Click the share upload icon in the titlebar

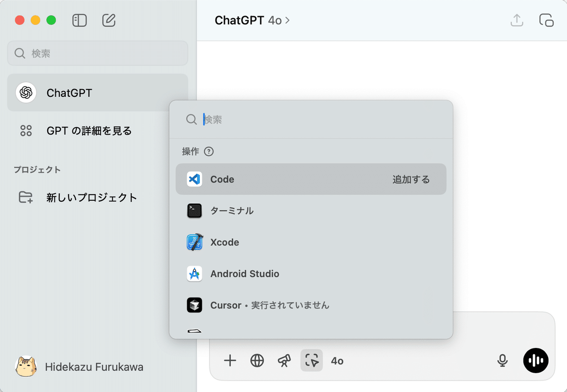(516, 20)
